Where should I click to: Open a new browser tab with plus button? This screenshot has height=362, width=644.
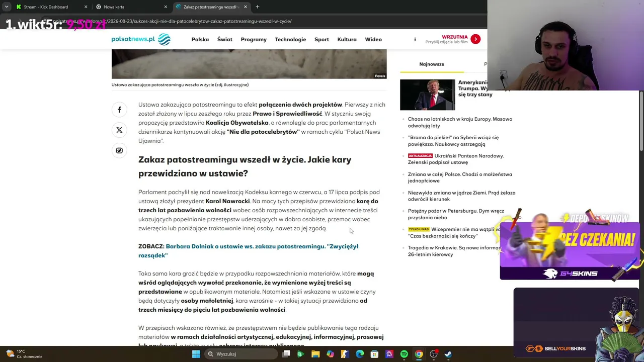point(257,7)
